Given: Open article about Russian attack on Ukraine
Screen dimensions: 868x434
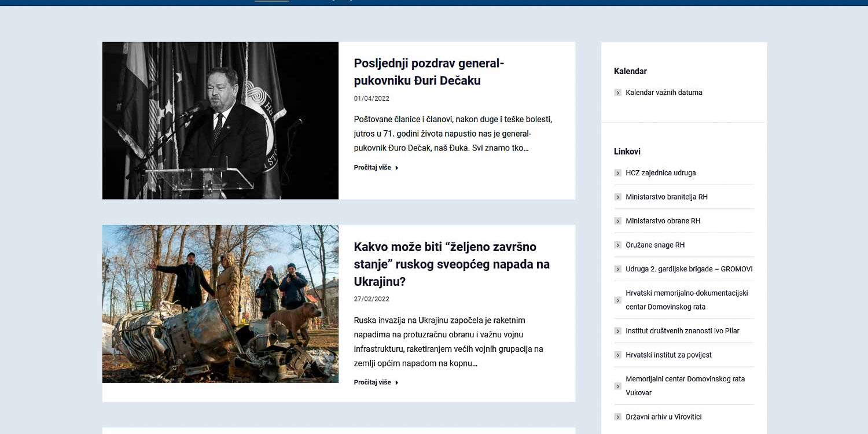Looking at the screenshot, I should click(451, 264).
